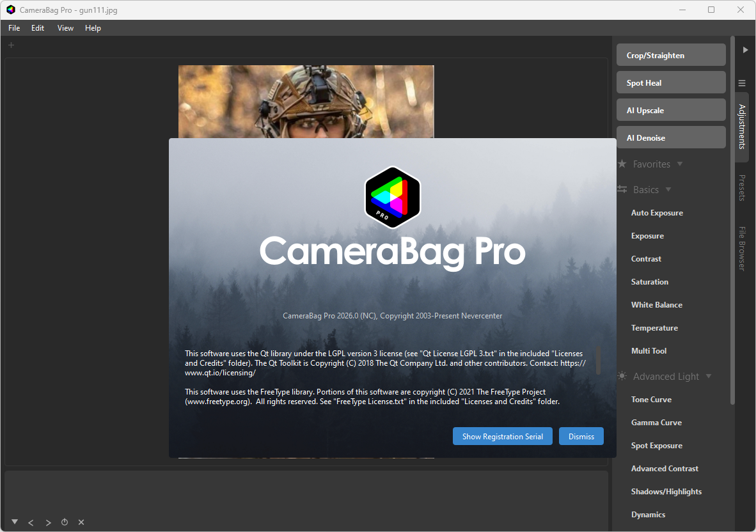Add Spot Exposure adjustment
Viewport: 756px width, 532px height.
[657, 445]
